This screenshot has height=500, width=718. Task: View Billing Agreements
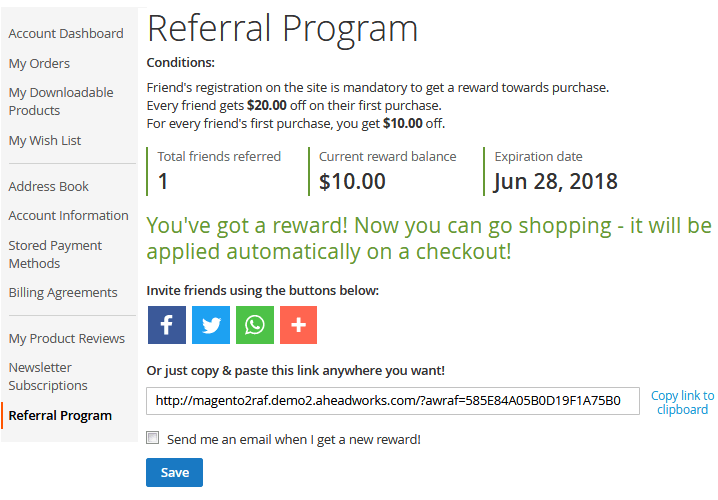click(63, 292)
